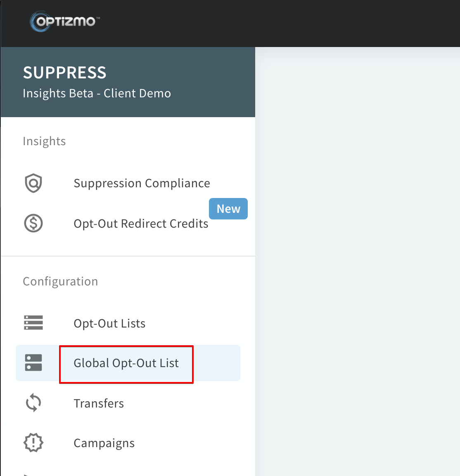Click the Configuration section label

click(x=60, y=281)
